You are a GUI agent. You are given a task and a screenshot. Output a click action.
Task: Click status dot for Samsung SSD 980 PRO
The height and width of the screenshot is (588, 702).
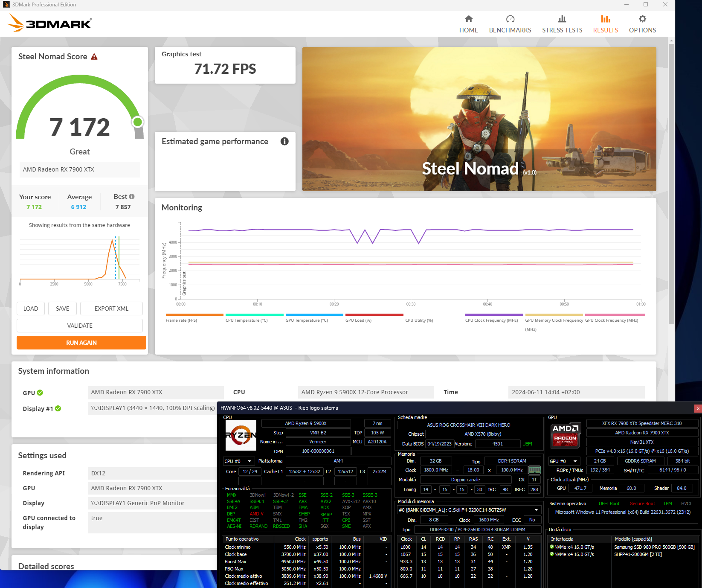point(552,547)
